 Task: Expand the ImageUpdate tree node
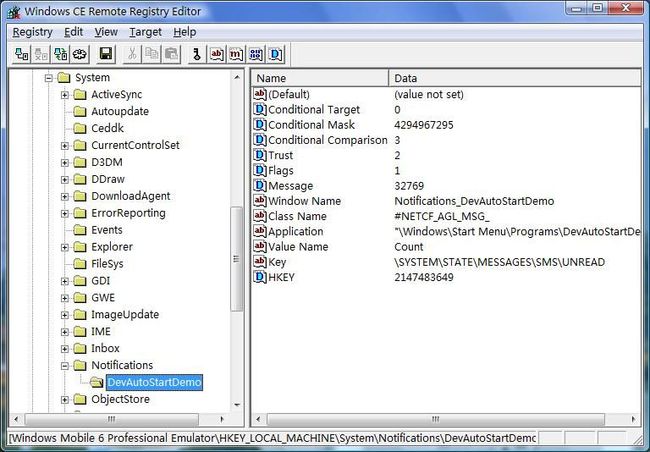pos(65,315)
